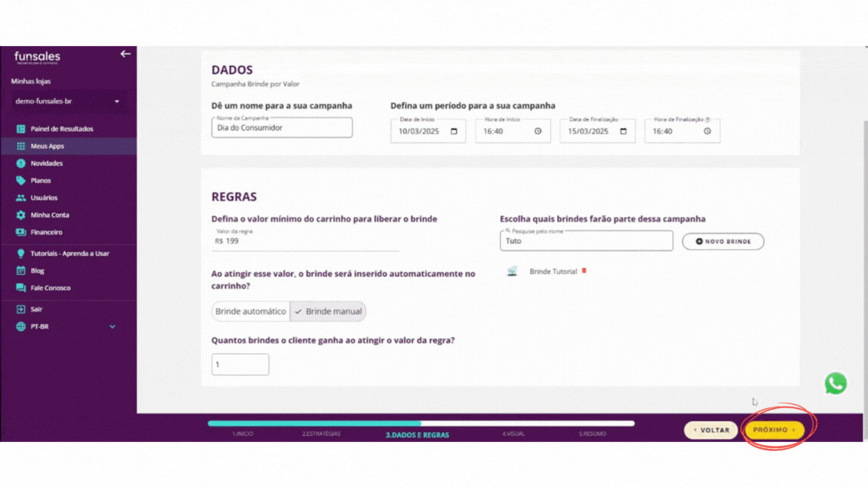Open calendar picker for Data de Finalização

point(623,131)
